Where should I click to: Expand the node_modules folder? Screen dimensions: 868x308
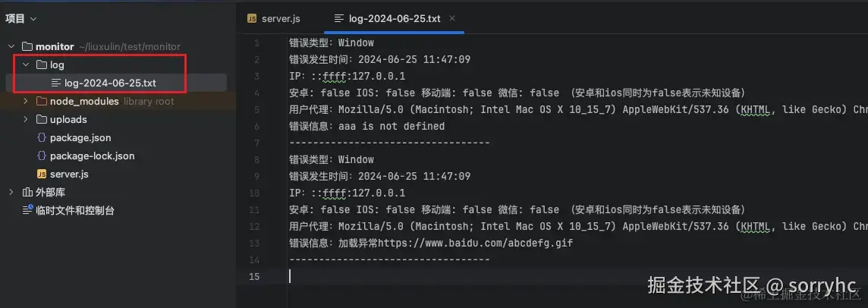coord(26,102)
